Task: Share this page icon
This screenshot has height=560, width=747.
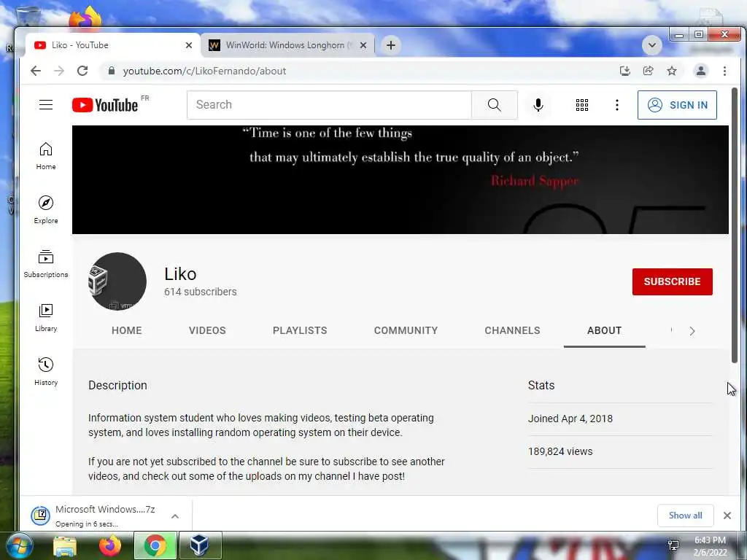Action: coord(649,71)
